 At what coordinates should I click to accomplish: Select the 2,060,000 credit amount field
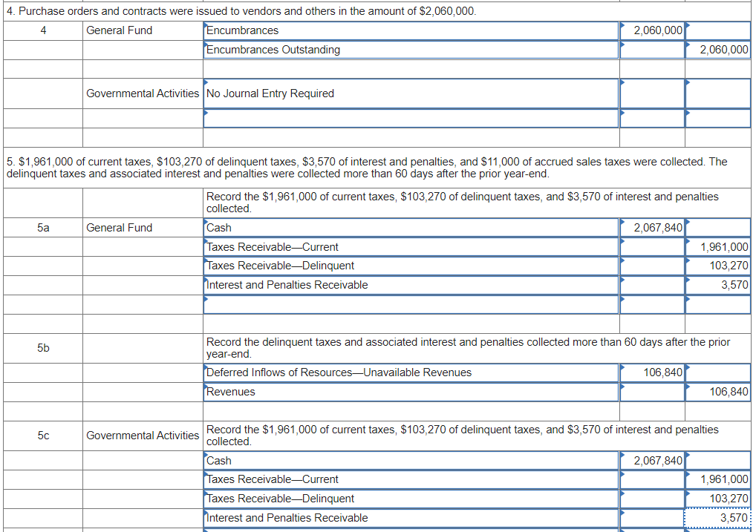717,49
